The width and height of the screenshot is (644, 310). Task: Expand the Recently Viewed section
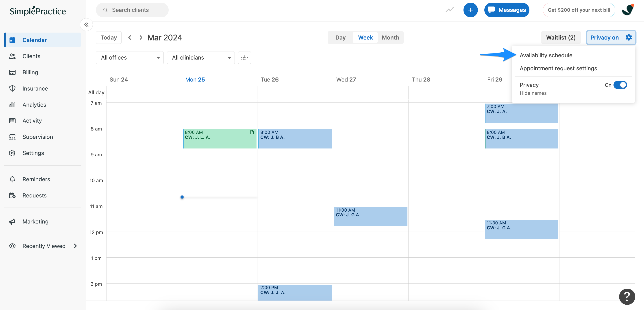(76, 246)
